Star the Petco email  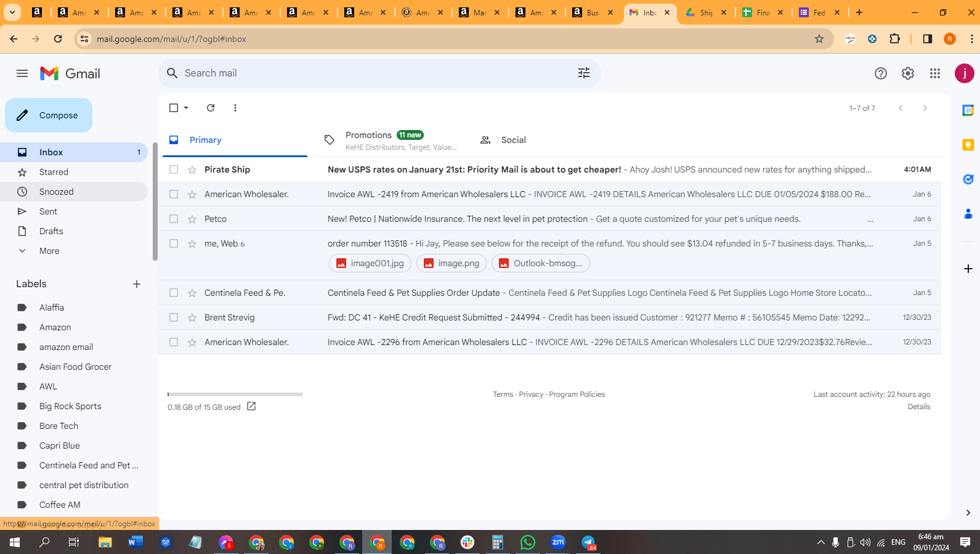click(x=192, y=219)
